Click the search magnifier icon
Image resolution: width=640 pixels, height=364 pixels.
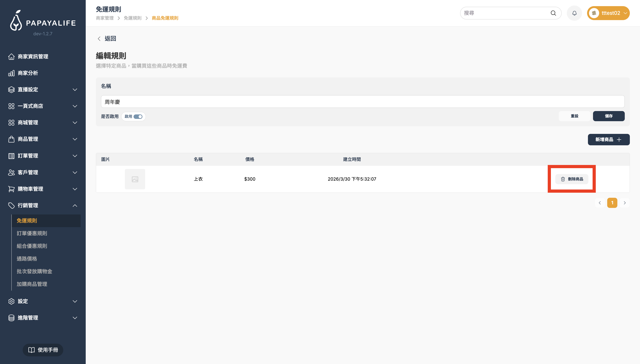coord(553,13)
